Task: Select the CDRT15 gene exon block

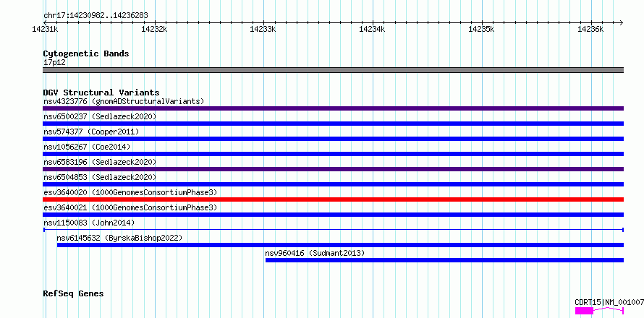Action: pyautogui.click(x=584, y=311)
